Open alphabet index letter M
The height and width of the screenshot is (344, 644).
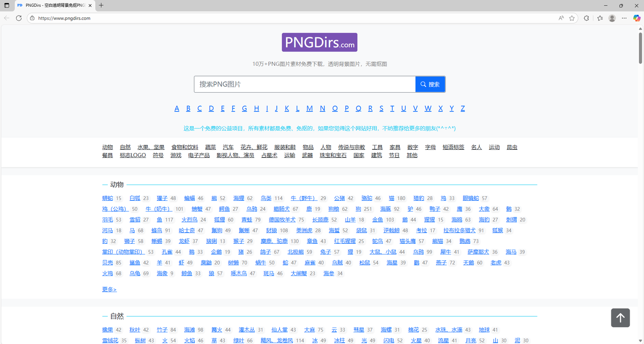309,108
